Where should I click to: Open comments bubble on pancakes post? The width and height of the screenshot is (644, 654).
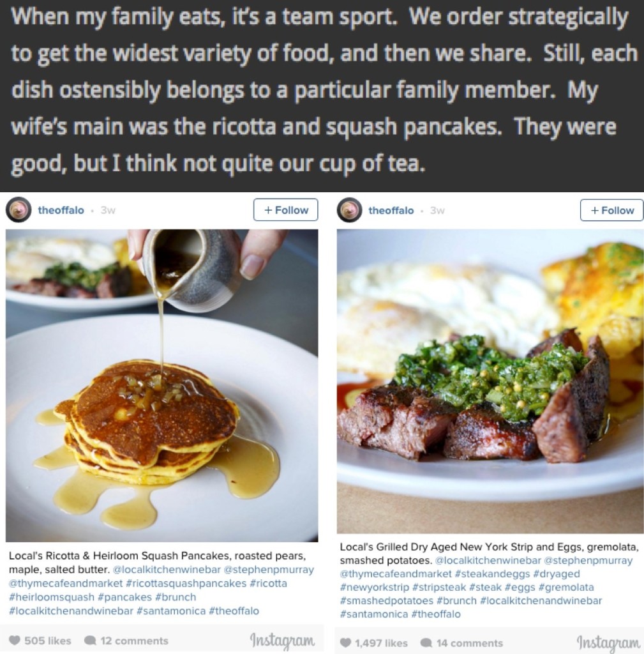pyautogui.click(x=91, y=641)
